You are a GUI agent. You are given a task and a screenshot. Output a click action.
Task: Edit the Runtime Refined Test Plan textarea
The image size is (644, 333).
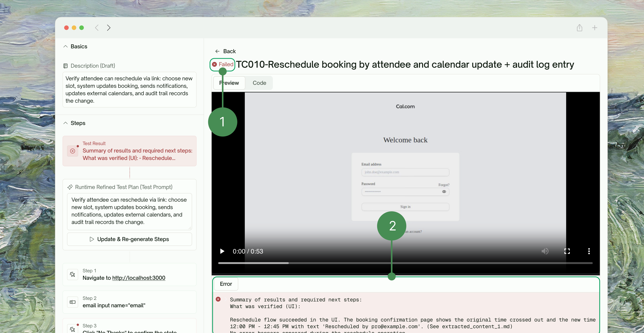(x=130, y=211)
